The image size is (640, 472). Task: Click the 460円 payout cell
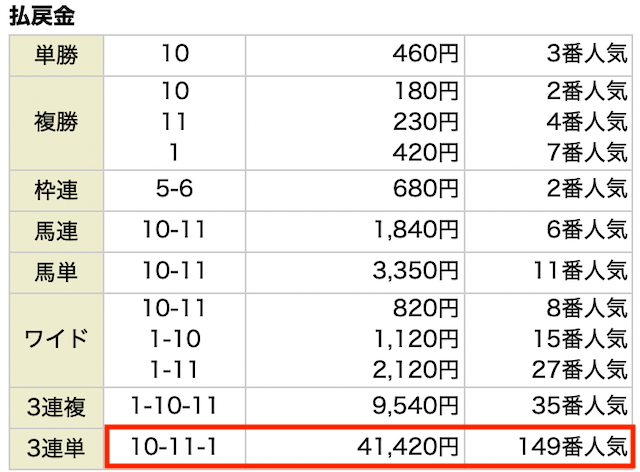[x=355, y=55]
